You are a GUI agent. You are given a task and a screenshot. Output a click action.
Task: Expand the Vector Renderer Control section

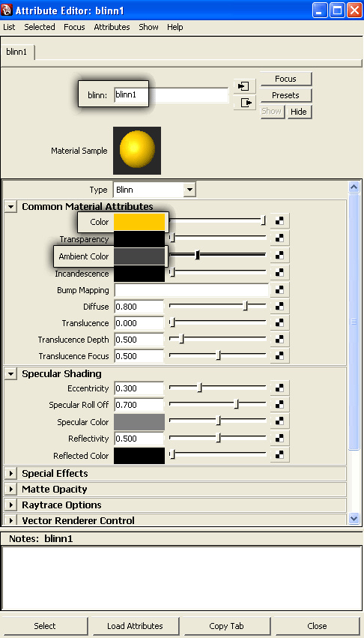[x=11, y=520]
